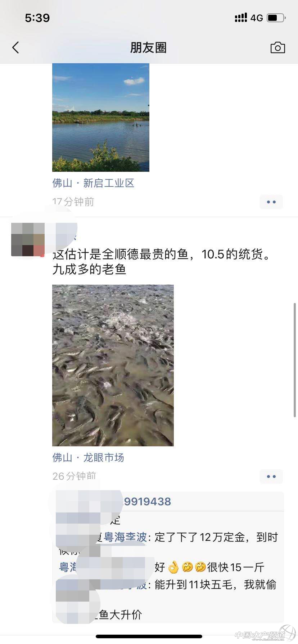Open the fish pond photo
The height and width of the screenshot is (644, 298).
pyautogui.click(x=113, y=365)
